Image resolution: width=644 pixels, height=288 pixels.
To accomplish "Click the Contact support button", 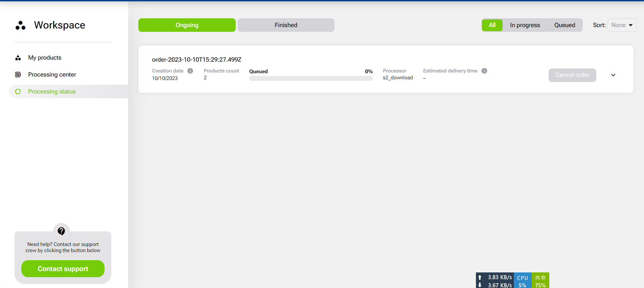I will click(x=63, y=269).
